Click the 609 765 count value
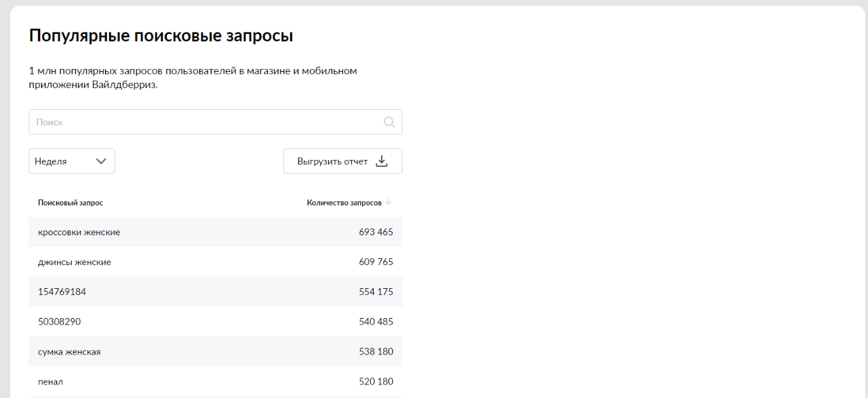The image size is (868, 398). (x=376, y=262)
